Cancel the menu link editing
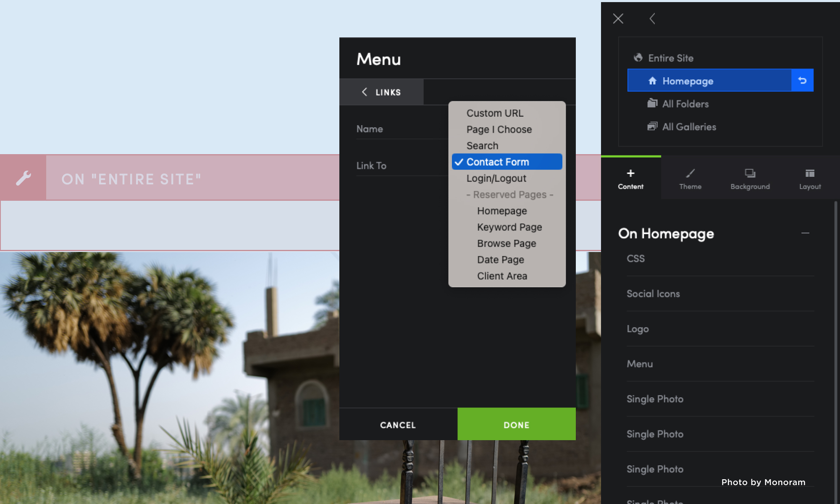Screen dimensions: 840x504 coord(398,425)
